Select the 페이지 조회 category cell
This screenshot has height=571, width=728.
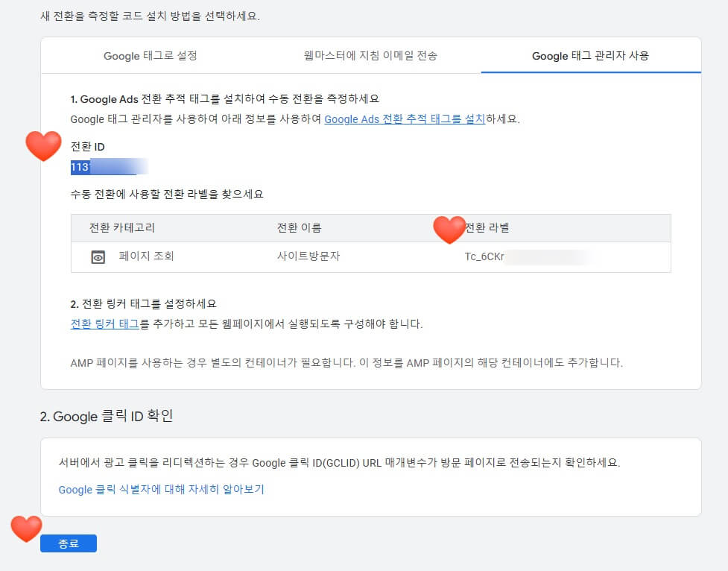(146, 256)
